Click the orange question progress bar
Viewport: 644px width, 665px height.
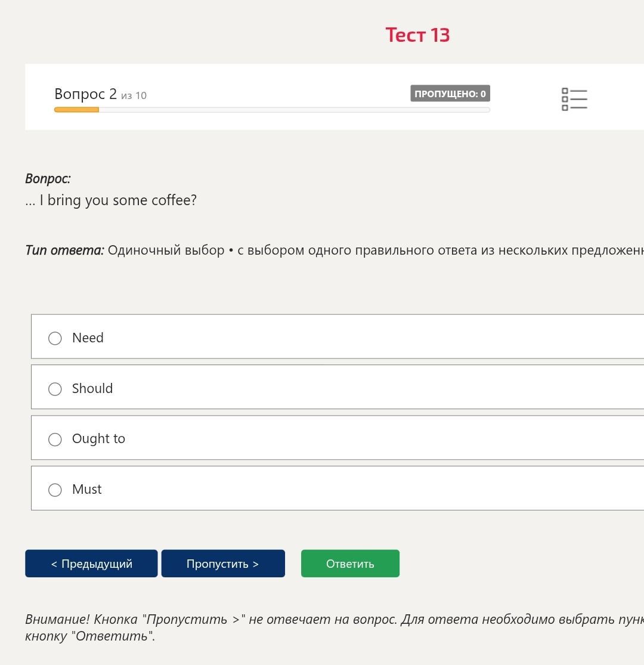click(x=272, y=110)
